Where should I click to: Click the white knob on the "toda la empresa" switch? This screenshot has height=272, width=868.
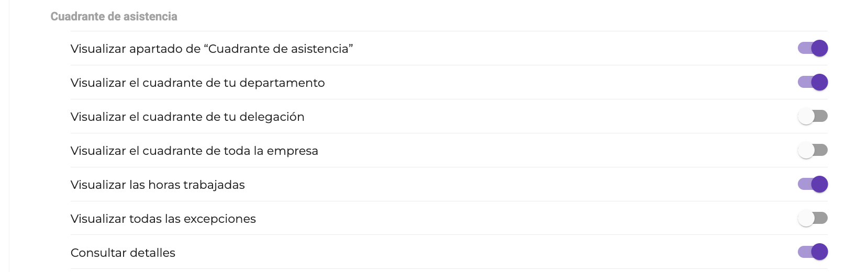[806, 150]
